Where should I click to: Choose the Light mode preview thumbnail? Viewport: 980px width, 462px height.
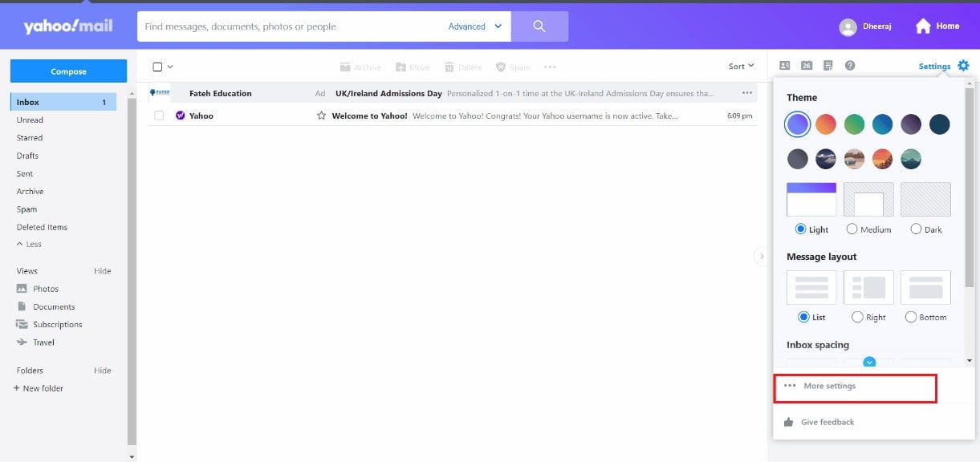point(811,199)
